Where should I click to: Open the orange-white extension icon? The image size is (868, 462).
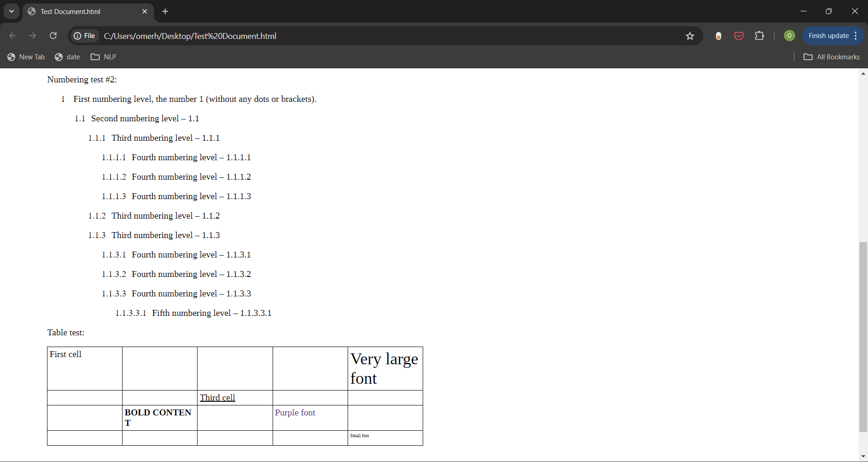[x=718, y=36]
